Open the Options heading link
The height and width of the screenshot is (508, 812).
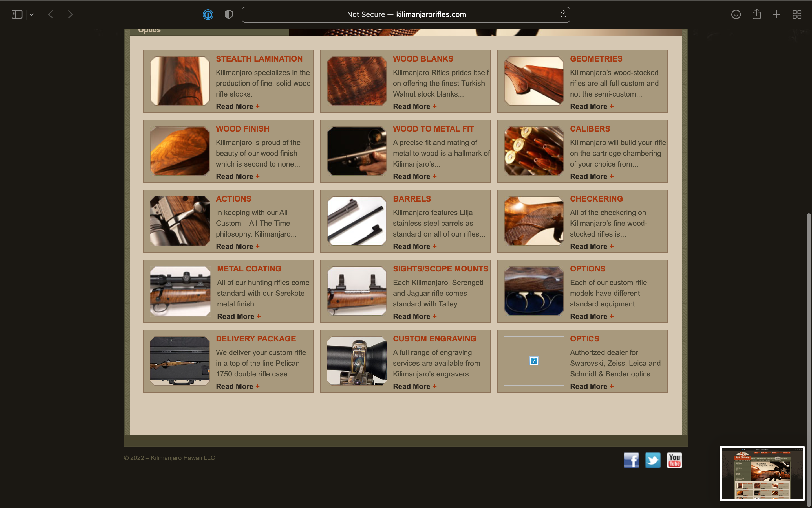588,269
